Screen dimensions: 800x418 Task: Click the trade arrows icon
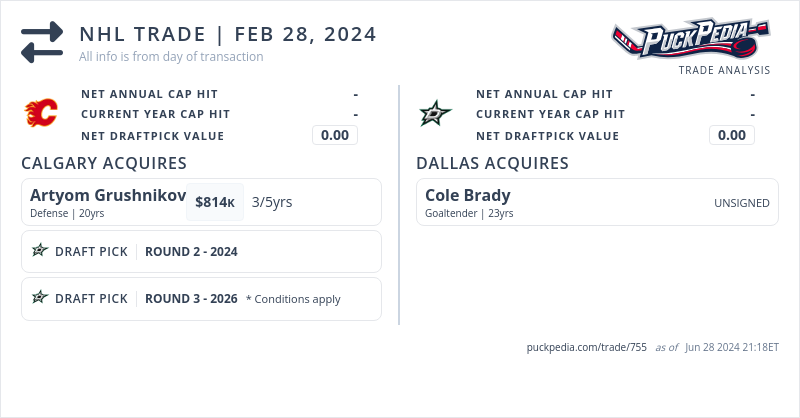point(42,41)
